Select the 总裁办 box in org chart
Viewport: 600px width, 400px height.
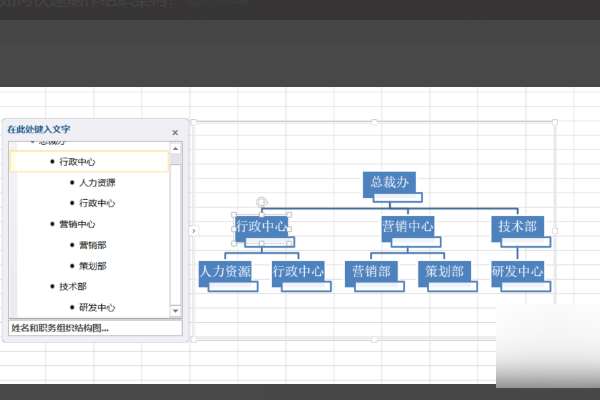click(389, 182)
